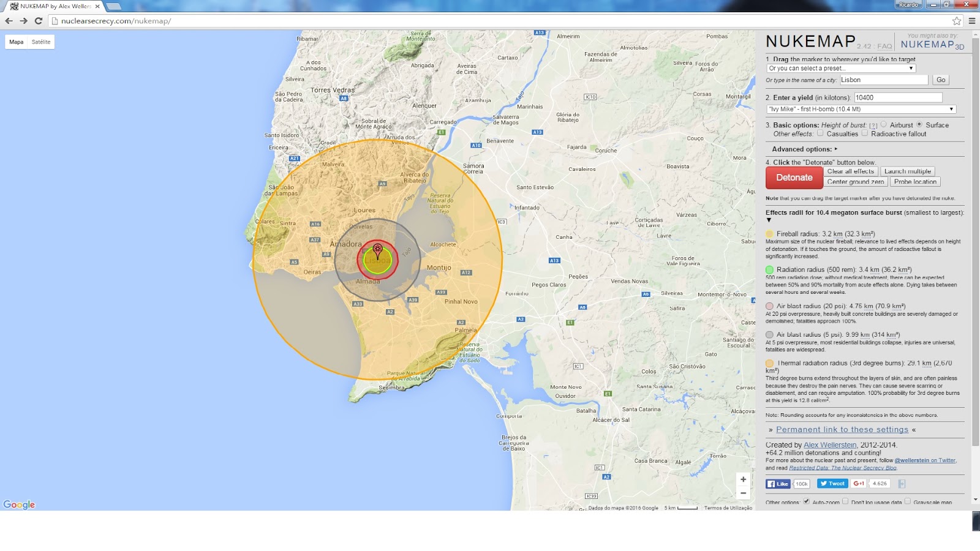Click Probe location button
The width and height of the screenshot is (980, 551).
tap(915, 182)
